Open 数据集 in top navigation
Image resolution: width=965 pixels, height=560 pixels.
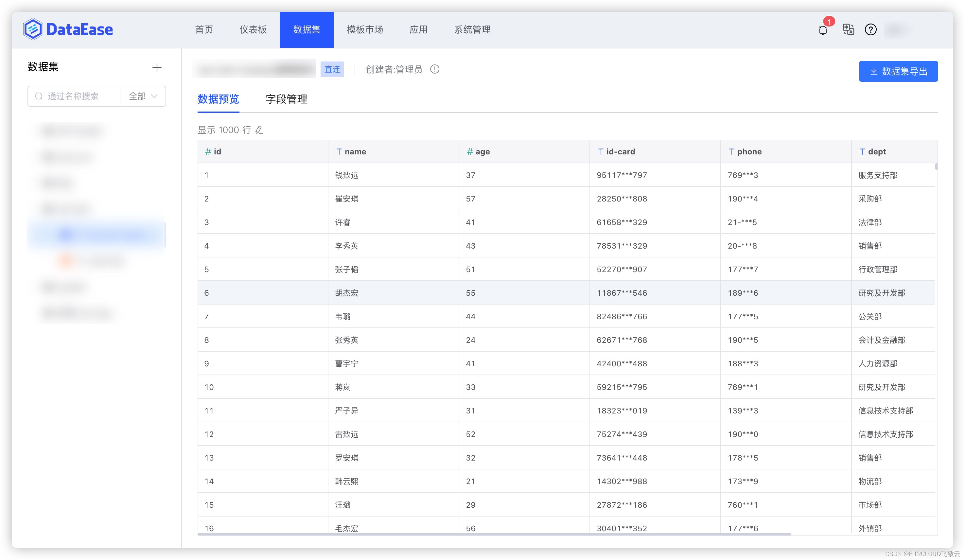(x=307, y=29)
